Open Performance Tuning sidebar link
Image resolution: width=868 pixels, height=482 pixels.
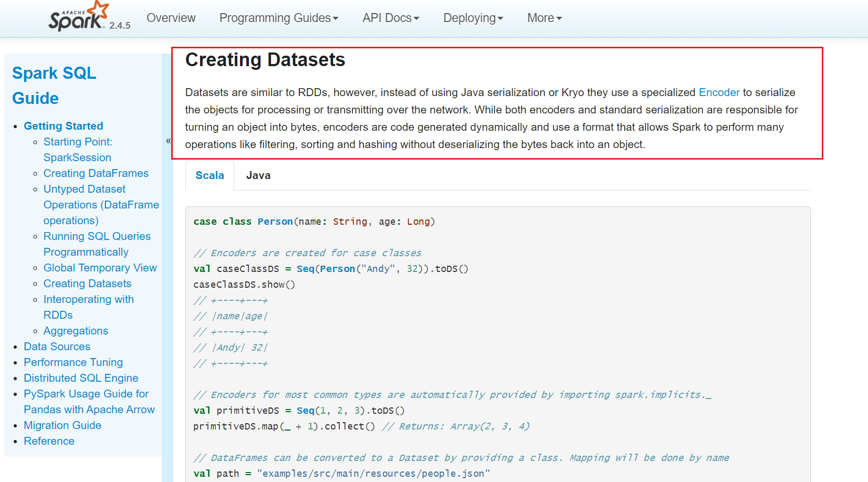74,362
